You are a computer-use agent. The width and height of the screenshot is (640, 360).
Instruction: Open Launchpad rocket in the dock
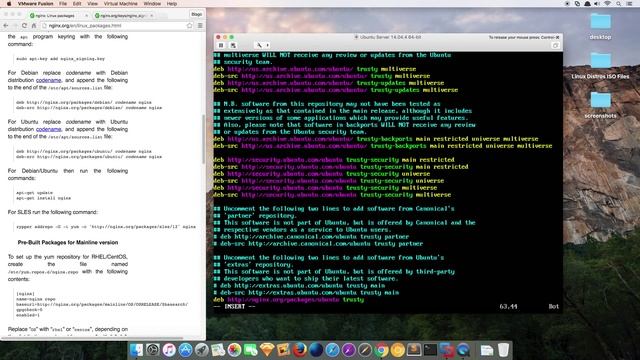(202, 350)
